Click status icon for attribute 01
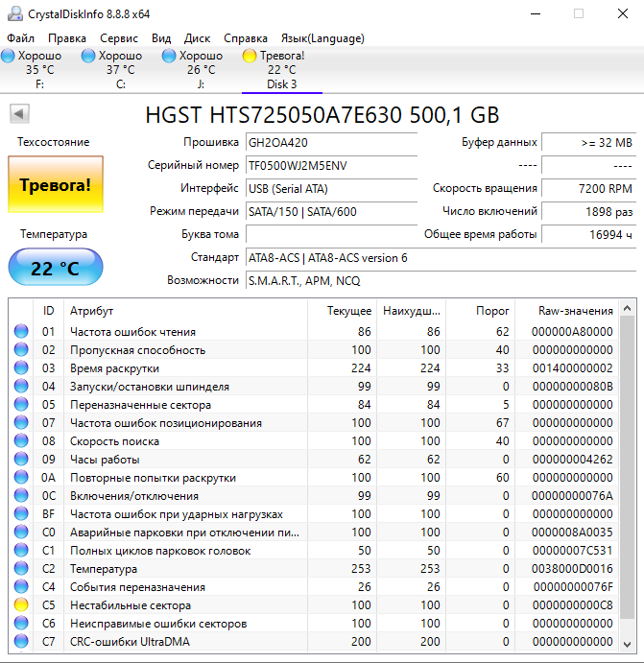 (x=21, y=331)
